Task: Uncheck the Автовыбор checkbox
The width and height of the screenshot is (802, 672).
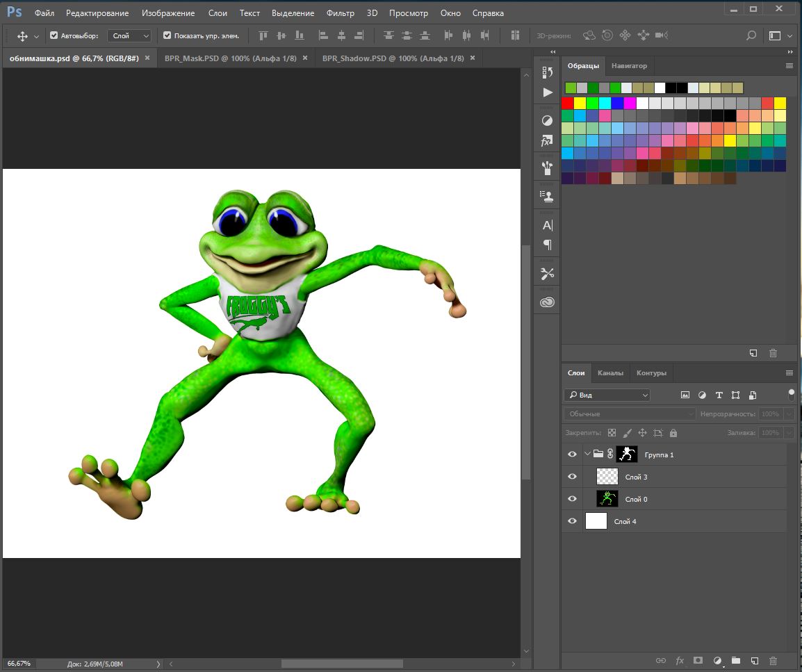Action: pyautogui.click(x=54, y=35)
